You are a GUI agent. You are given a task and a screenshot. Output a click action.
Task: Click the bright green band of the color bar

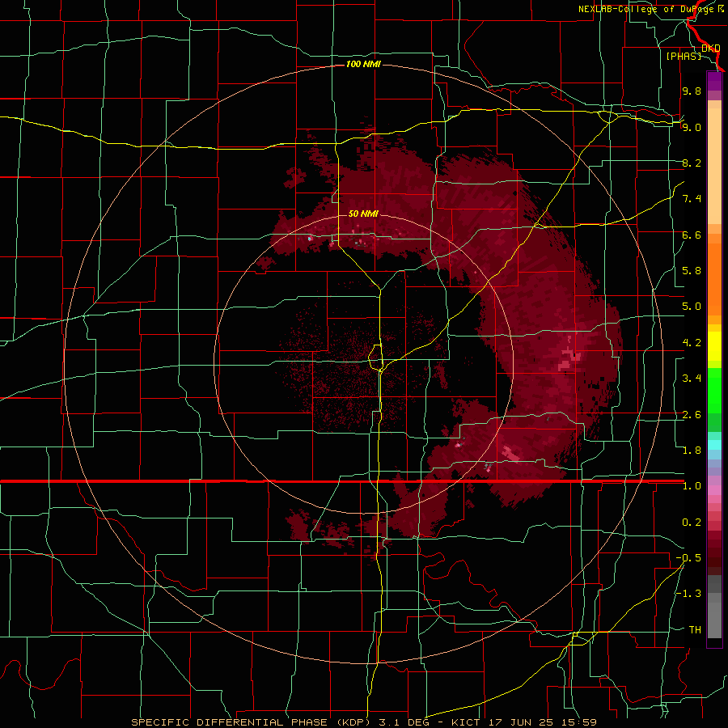[x=714, y=390]
